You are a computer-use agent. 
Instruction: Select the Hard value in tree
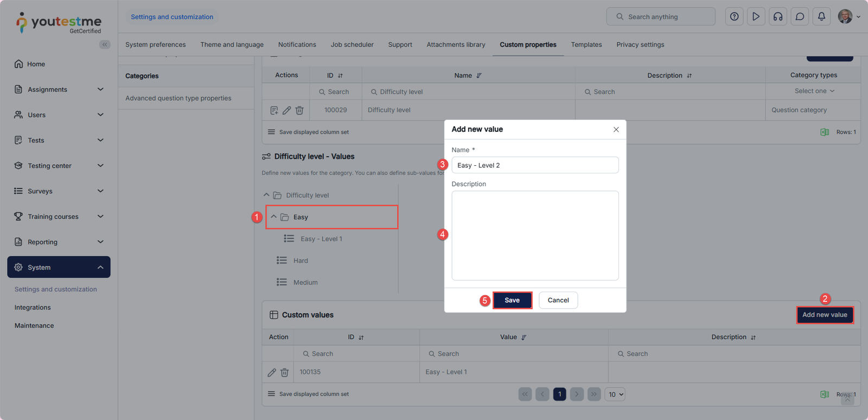[x=301, y=261]
